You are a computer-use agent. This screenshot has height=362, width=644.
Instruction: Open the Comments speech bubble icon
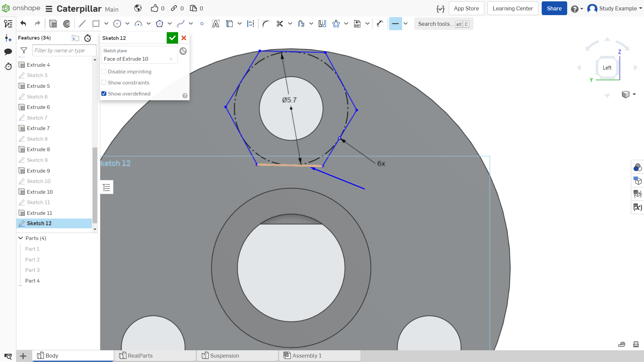tap(8, 52)
